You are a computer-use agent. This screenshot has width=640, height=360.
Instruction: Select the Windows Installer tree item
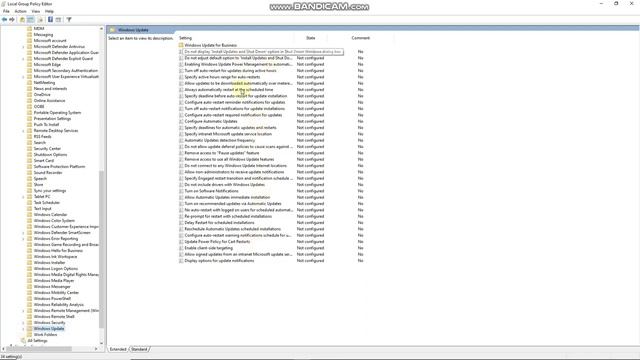click(x=49, y=262)
